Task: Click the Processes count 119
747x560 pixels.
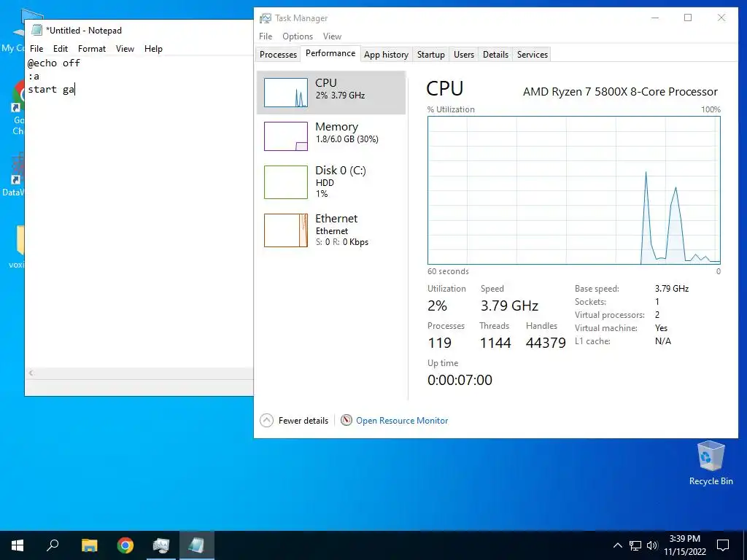Action: pos(439,343)
